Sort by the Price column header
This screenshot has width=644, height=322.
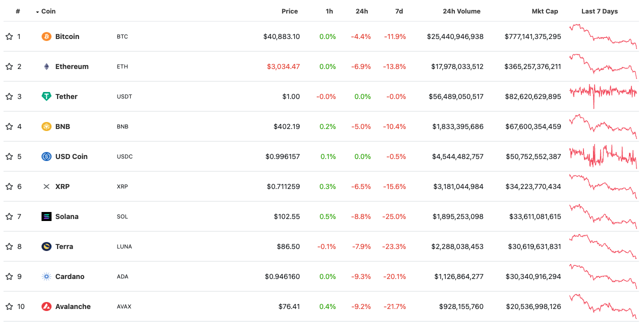[290, 11]
